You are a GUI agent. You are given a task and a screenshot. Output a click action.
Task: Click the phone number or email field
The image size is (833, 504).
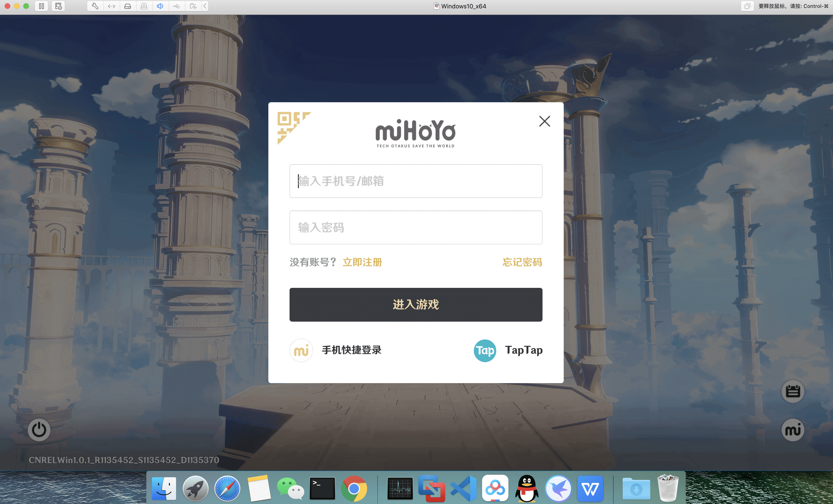pos(416,181)
